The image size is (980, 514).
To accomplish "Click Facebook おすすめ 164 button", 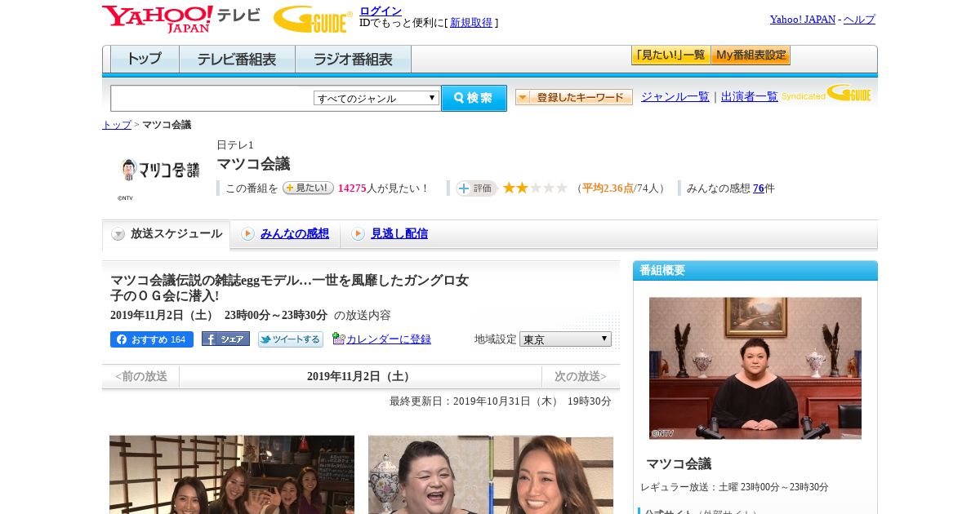I will pos(152,339).
